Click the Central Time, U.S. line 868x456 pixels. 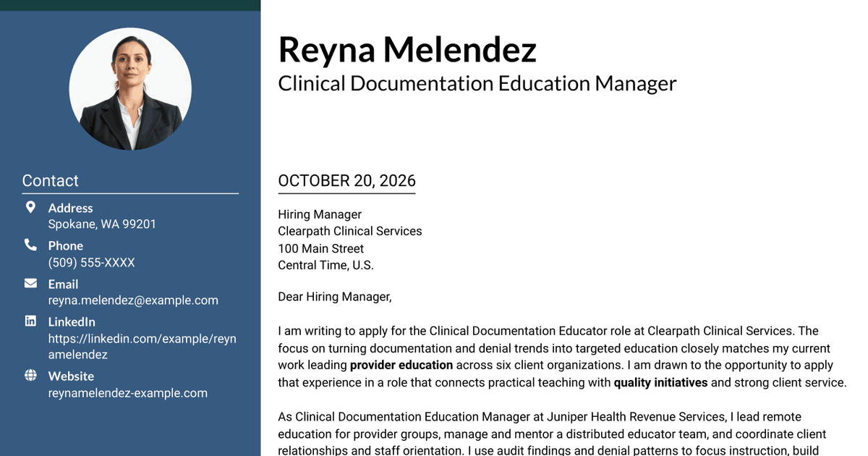326,265
